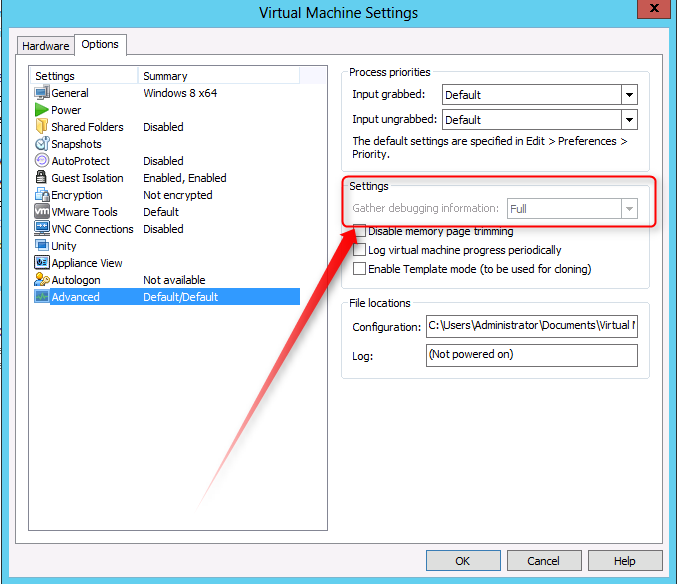This screenshot has width=677, height=584.
Task: Enable Log virtual machine progress periodically
Action: pyautogui.click(x=359, y=250)
